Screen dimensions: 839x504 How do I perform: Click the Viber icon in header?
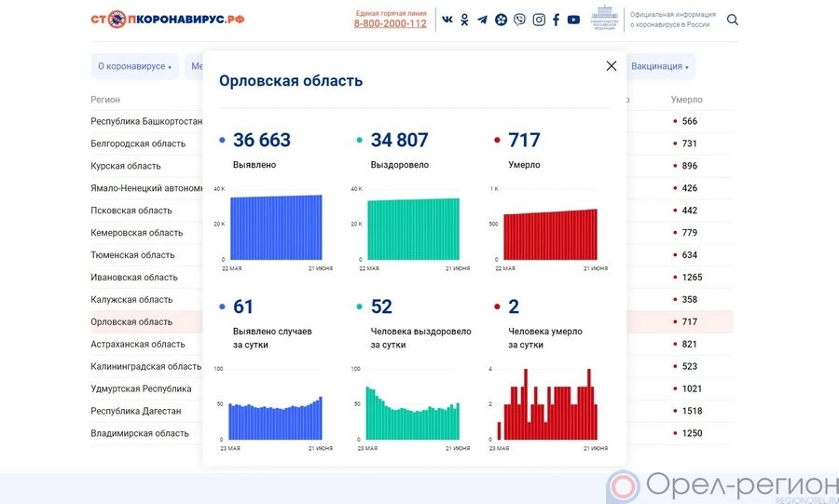(x=519, y=20)
